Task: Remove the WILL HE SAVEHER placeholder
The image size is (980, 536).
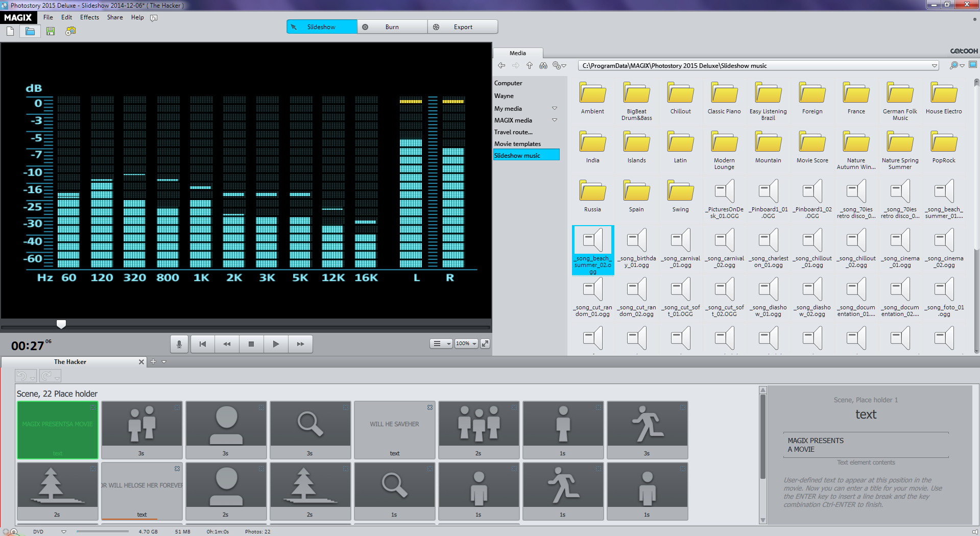Action: pyautogui.click(x=430, y=407)
